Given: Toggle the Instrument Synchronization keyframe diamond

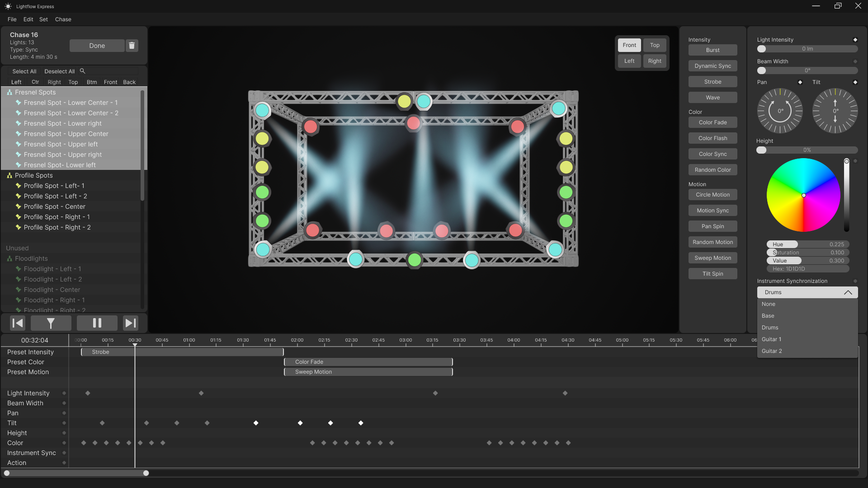Looking at the screenshot, I should (x=855, y=281).
